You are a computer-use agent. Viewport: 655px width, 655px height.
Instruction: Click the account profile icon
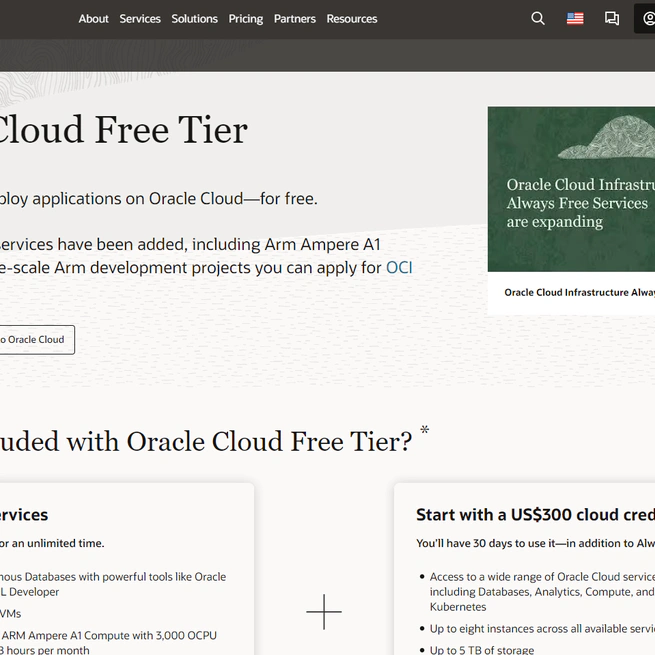647,18
